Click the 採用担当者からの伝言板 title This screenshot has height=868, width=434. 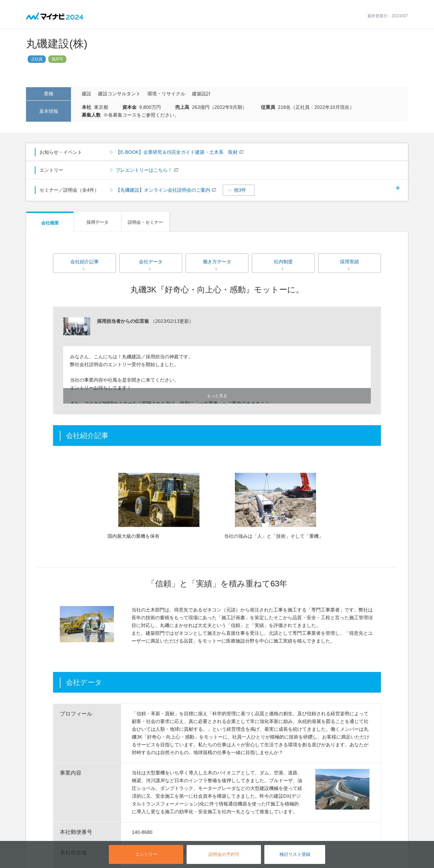coord(123,321)
